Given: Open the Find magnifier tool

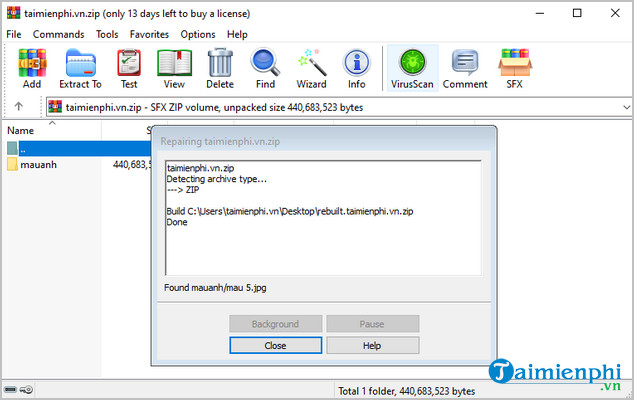Looking at the screenshot, I should [265, 68].
